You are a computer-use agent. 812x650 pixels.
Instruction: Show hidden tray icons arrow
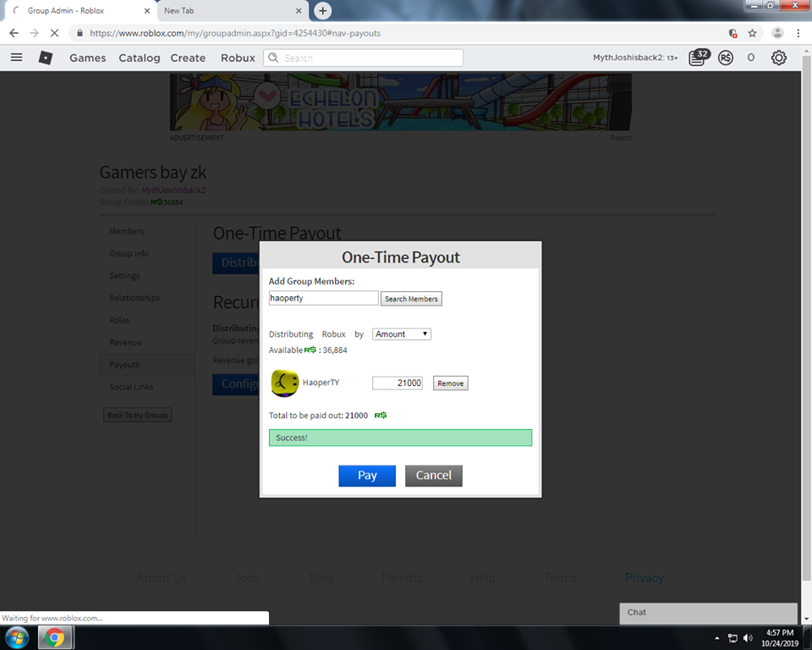(x=716, y=638)
